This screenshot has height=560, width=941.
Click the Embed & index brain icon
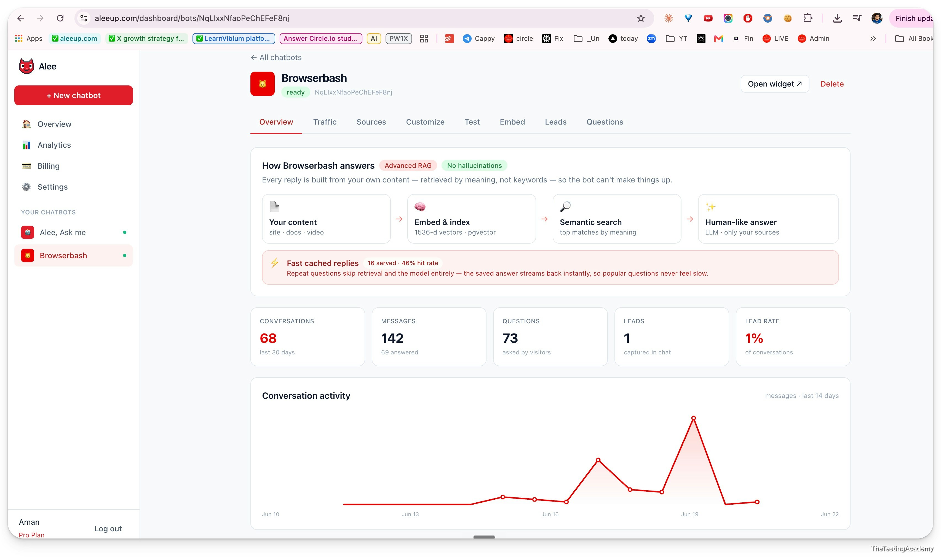[420, 207]
